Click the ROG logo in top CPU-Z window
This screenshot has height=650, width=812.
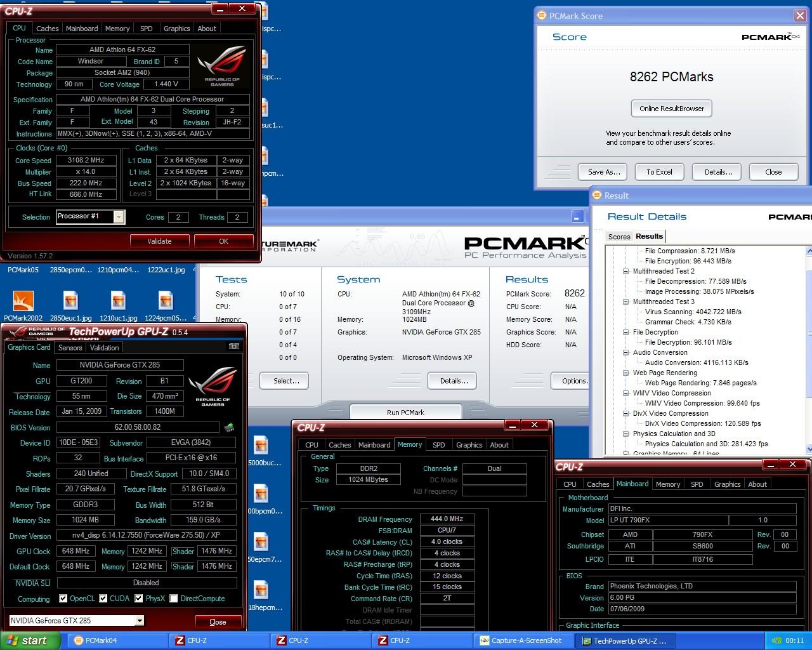(x=222, y=65)
